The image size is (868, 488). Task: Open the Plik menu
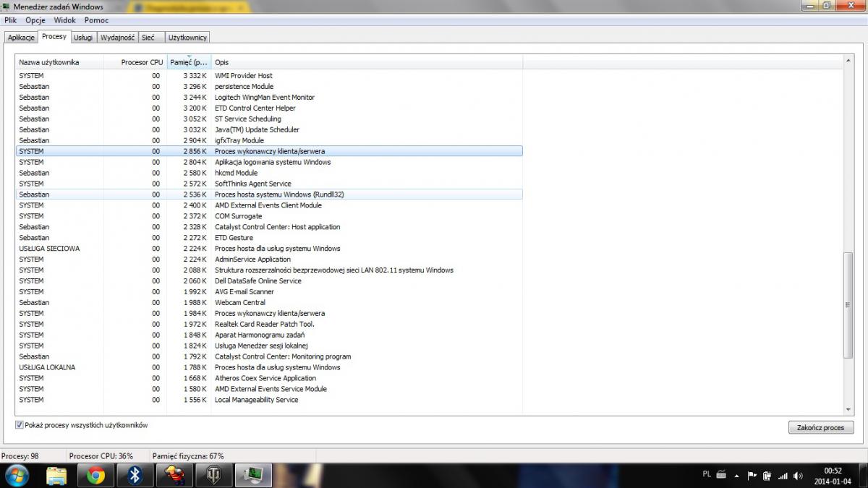11,20
